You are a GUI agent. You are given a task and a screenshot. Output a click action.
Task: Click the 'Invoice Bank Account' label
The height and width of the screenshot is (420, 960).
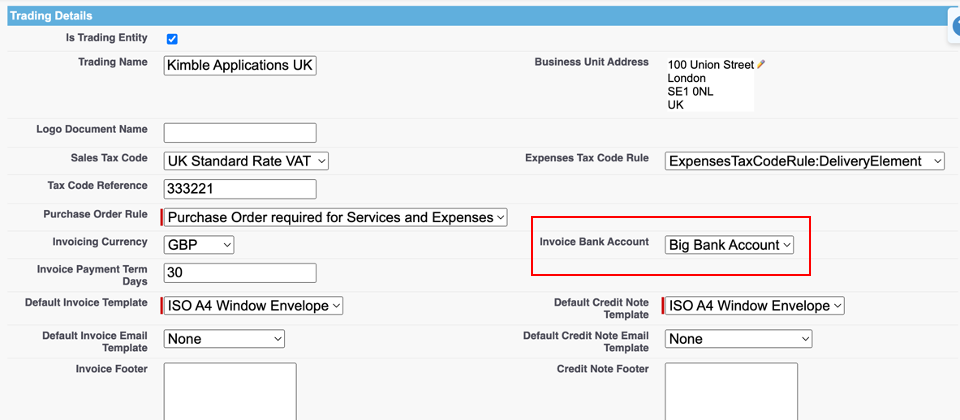[x=594, y=242]
